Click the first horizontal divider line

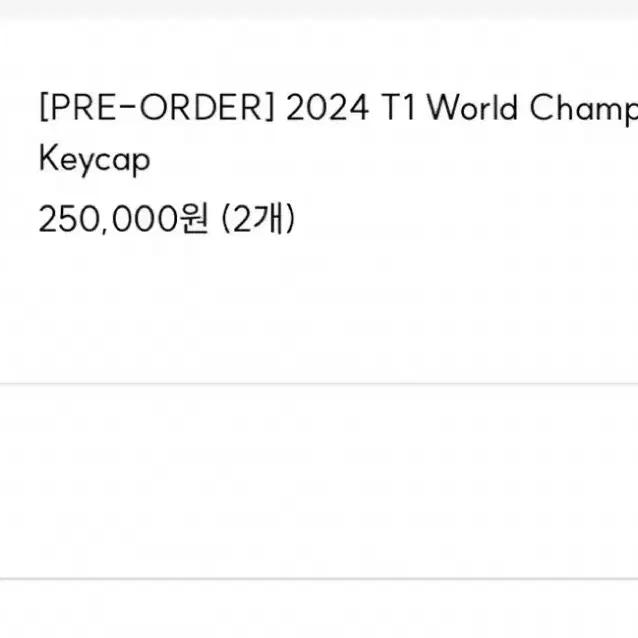(319, 383)
